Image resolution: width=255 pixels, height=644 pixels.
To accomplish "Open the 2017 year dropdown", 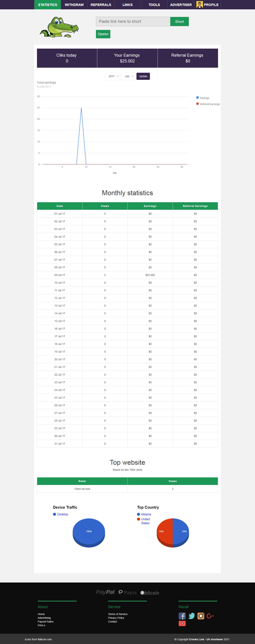I will click(113, 76).
